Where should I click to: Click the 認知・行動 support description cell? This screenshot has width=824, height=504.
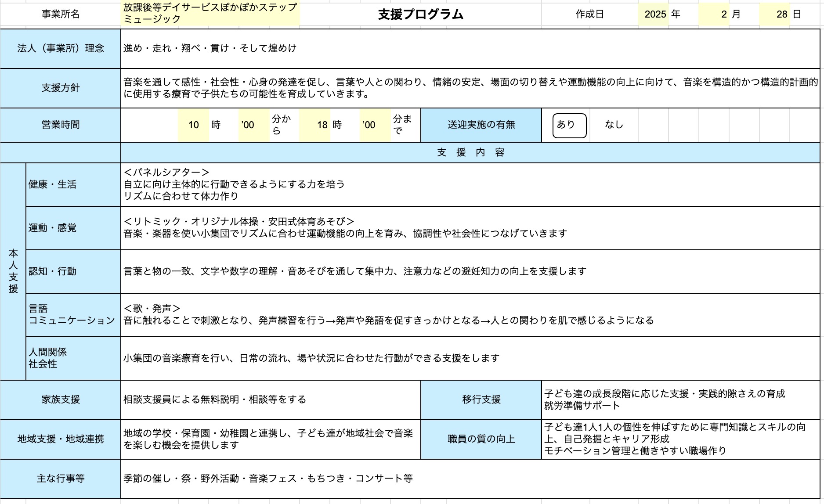[x=470, y=271]
